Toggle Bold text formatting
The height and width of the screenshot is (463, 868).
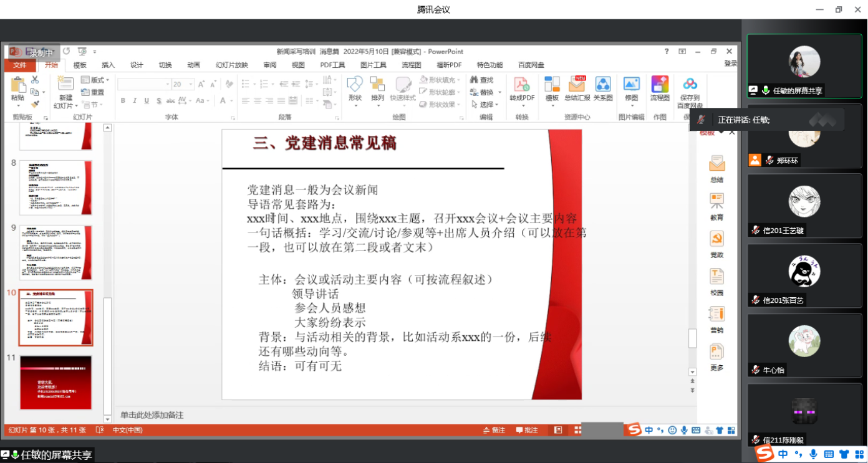(123, 101)
